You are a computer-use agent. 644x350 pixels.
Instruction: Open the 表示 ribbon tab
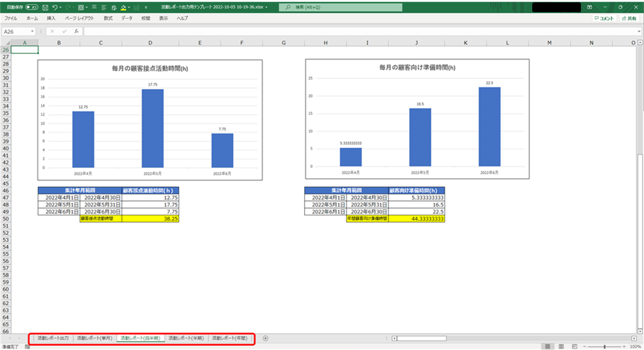pyautogui.click(x=164, y=18)
